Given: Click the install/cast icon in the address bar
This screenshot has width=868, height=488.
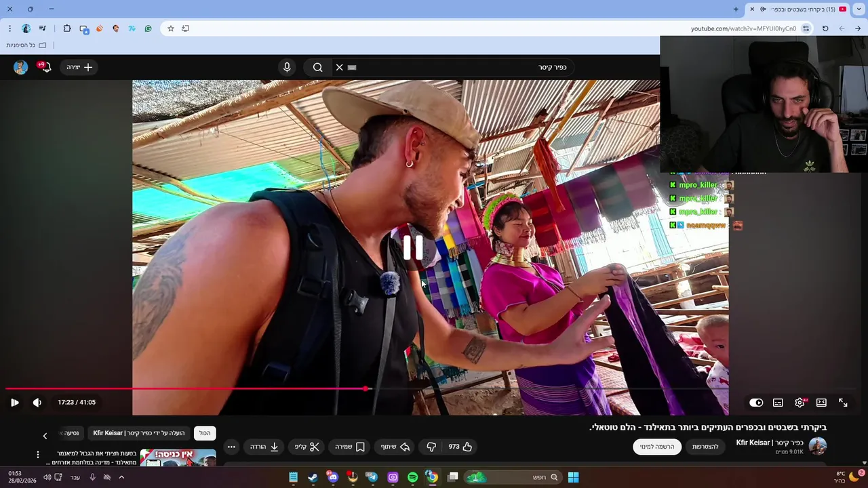Looking at the screenshot, I should [x=185, y=28].
